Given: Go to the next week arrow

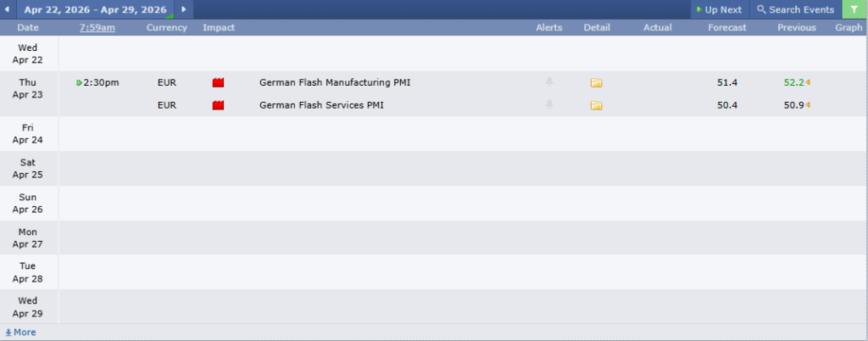Looking at the screenshot, I should pos(184,9).
